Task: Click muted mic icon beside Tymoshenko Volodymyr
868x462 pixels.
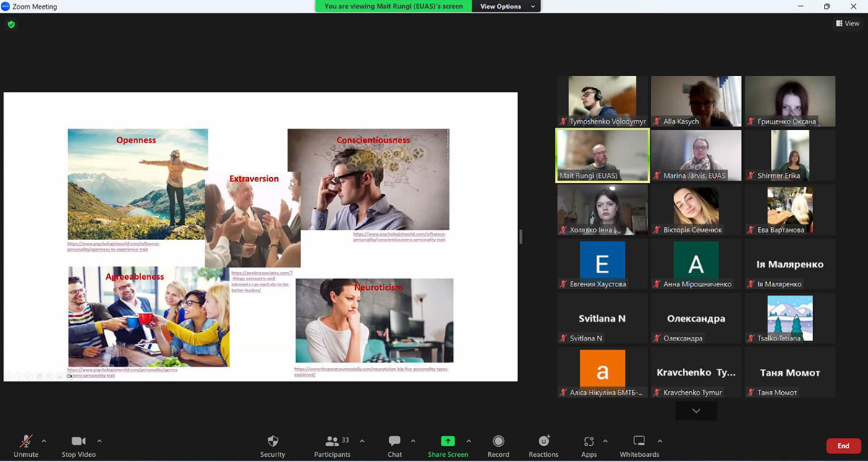Action: 564,121
